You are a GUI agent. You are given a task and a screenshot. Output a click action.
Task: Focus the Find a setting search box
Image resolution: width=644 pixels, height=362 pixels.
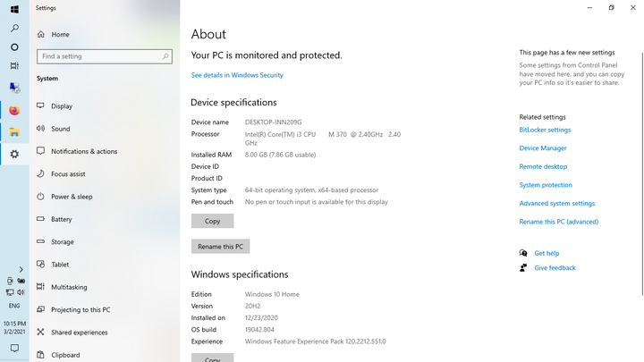click(x=105, y=56)
